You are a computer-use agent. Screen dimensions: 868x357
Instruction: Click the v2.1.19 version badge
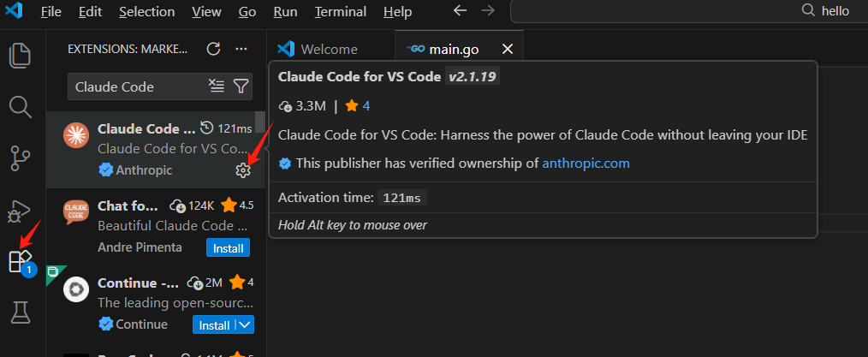[x=473, y=77]
